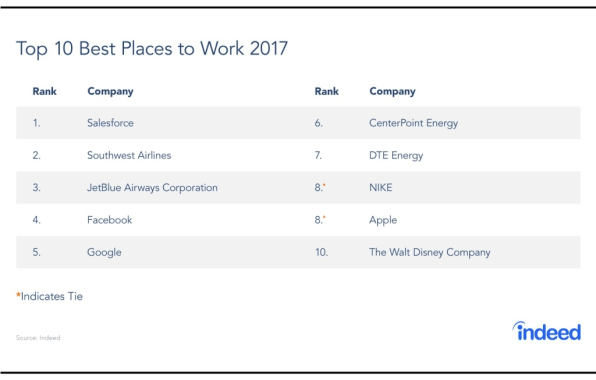Click the Indicates Tie footnote
This screenshot has width=596, height=380.
(x=49, y=296)
